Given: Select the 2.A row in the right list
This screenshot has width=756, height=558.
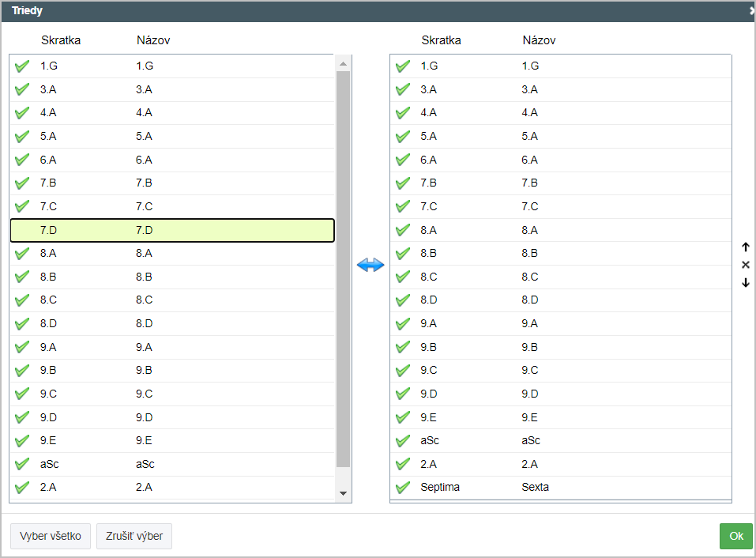Looking at the screenshot, I should (561, 464).
